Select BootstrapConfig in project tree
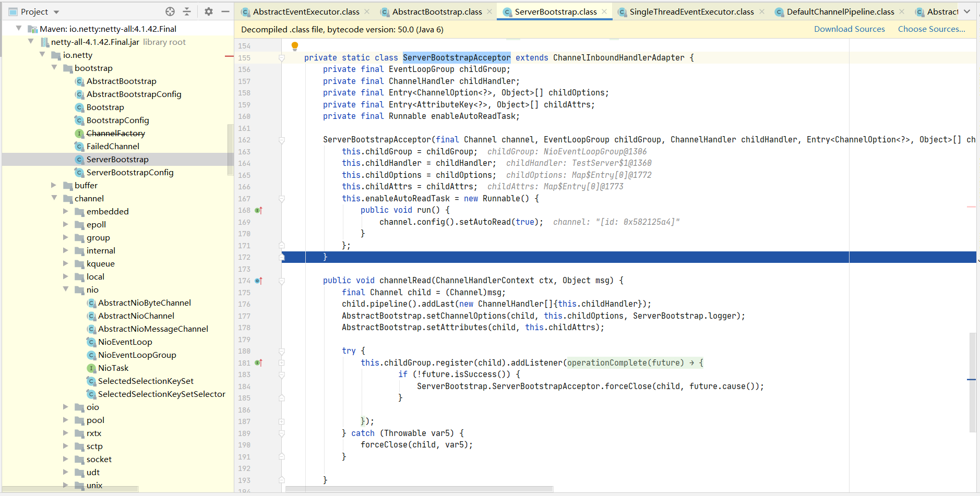Viewport: 980px width, 496px height. click(x=117, y=120)
